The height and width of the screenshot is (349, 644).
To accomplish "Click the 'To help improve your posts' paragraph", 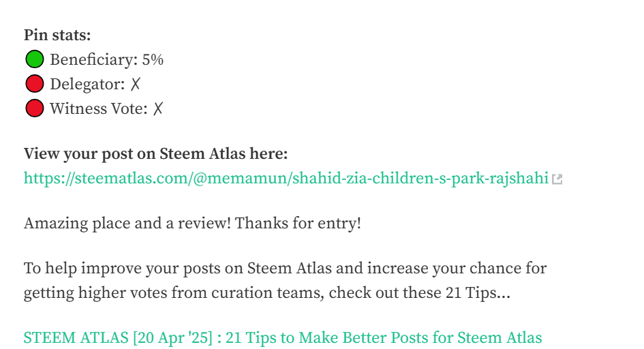I will point(285,280).
